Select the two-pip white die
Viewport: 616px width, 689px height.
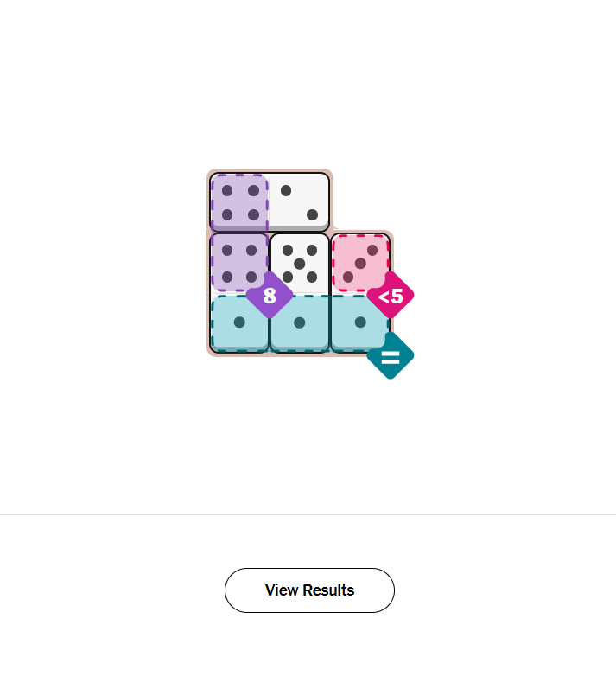(x=299, y=202)
